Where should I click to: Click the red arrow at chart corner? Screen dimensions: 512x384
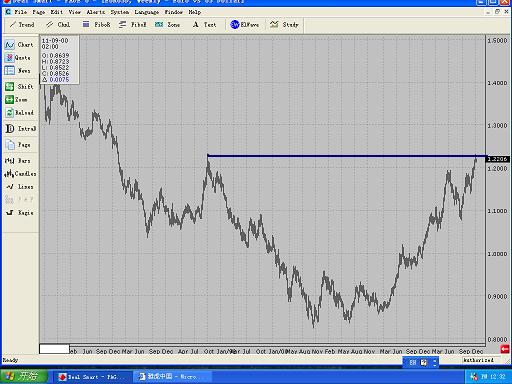click(505, 349)
